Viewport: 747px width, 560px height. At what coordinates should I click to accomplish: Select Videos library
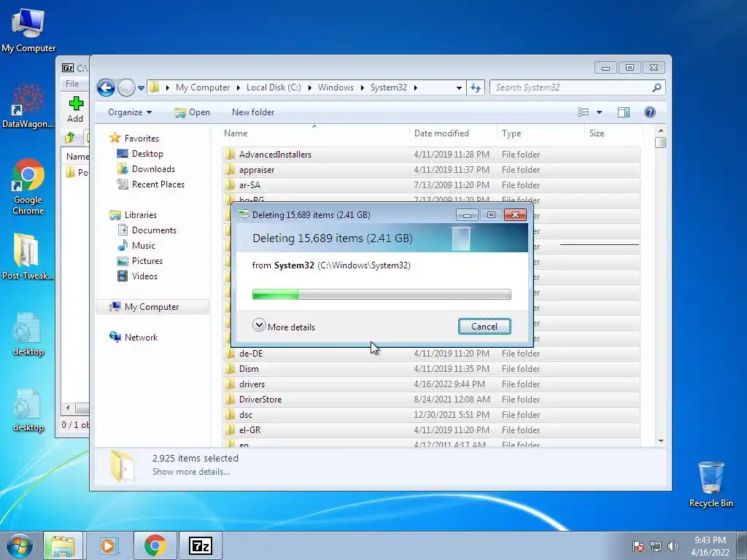[137, 276]
